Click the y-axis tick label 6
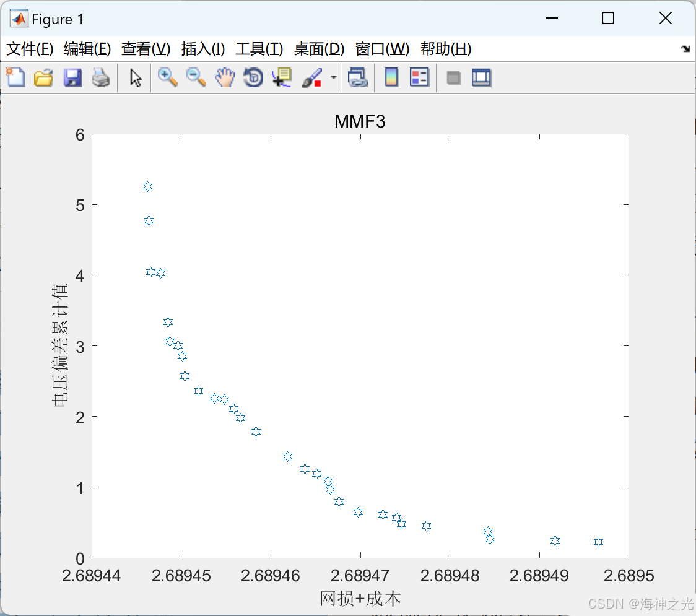The width and height of the screenshot is (696, 616). pyautogui.click(x=80, y=135)
